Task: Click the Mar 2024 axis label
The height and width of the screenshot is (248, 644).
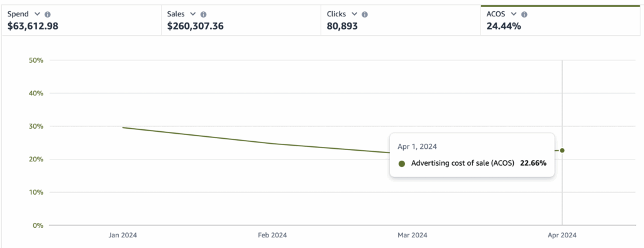Action: (x=413, y=235)
